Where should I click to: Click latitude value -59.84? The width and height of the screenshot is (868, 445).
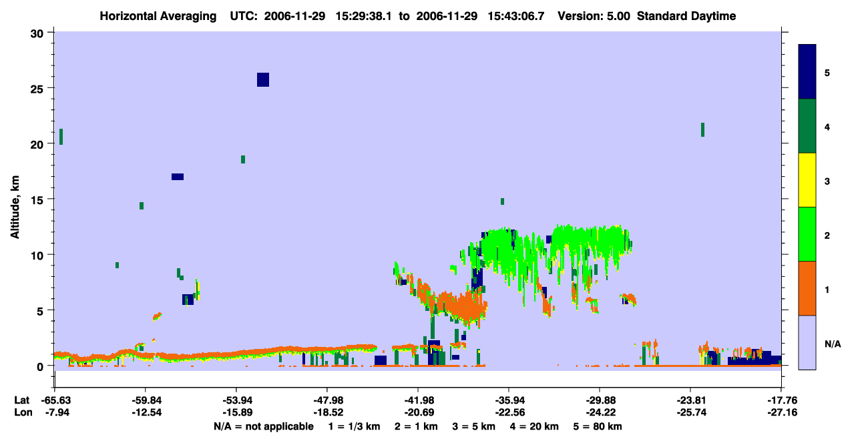[145, 400]
